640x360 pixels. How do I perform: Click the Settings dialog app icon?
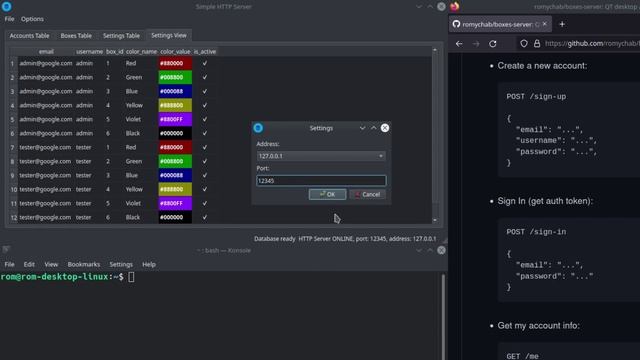click(x=258, y=128)
